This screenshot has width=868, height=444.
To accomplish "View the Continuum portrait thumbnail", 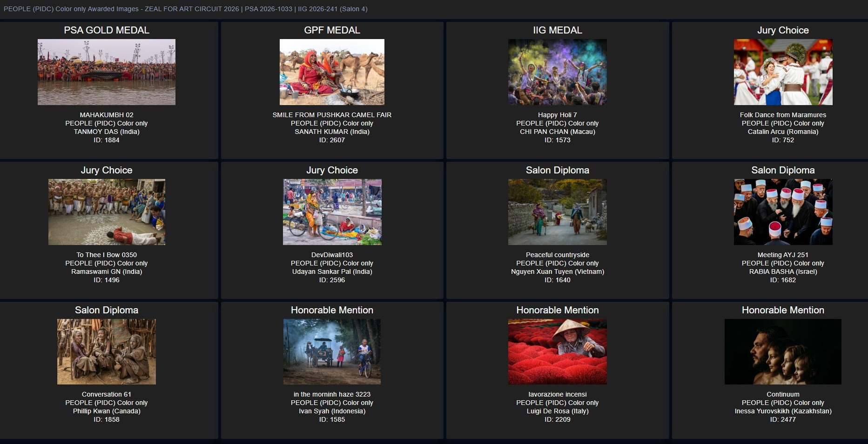I will tap(783, 352).
